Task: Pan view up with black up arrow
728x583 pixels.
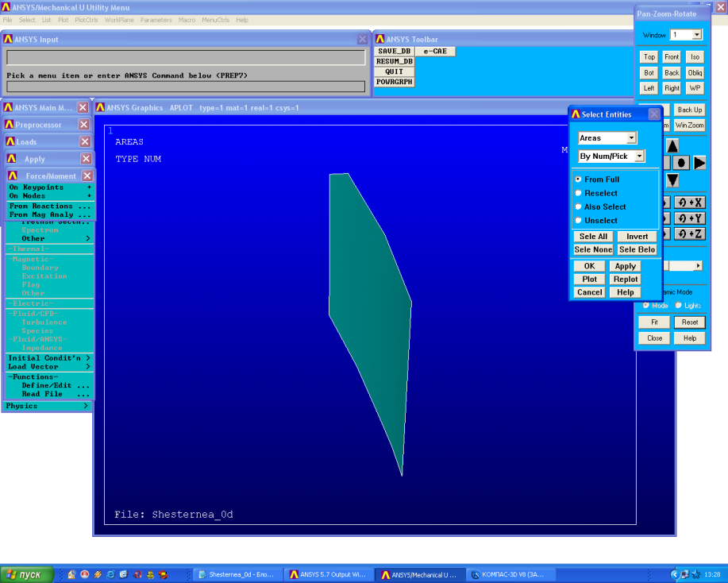Action: tap(672, 146)
